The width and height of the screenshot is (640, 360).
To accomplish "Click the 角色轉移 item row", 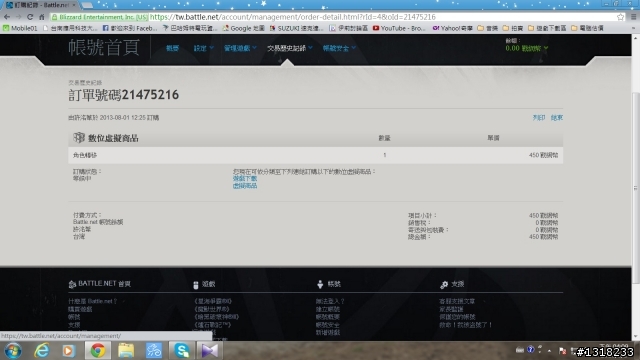I will click(x=316, y=155).
